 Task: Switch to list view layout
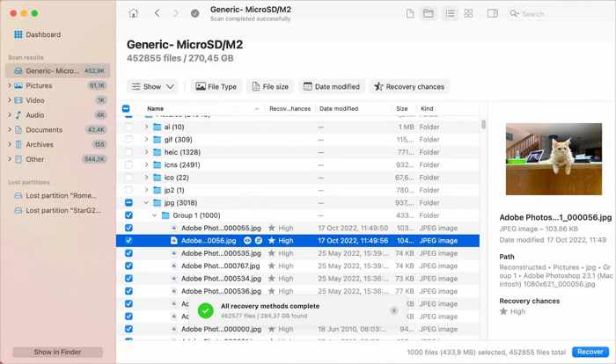[x=450, y=14]
